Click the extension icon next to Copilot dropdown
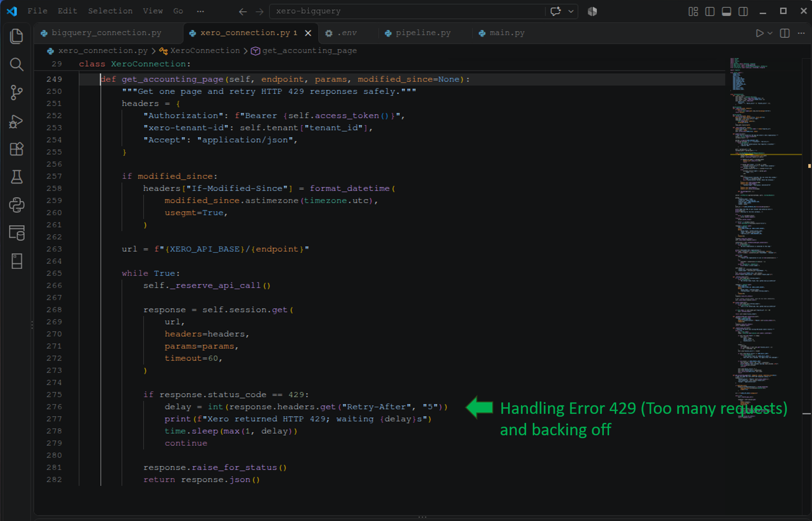The width and height of the screenshot is (812, 521). (x=592, y=11)
